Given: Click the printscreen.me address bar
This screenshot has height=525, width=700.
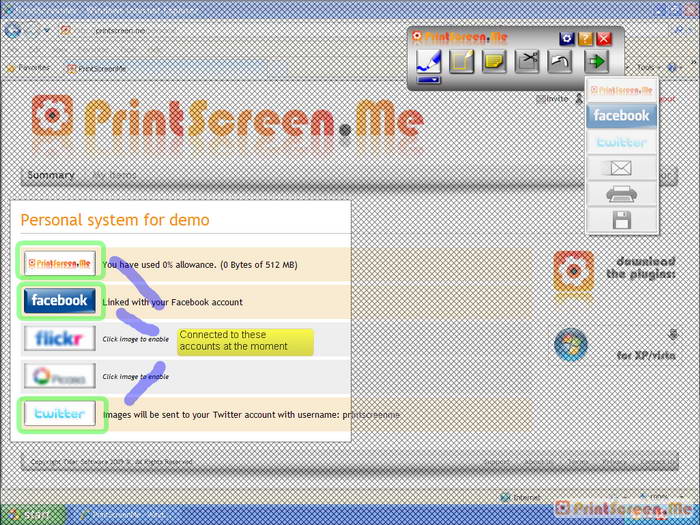Looking at the screenshot, I should pos(121,30).
